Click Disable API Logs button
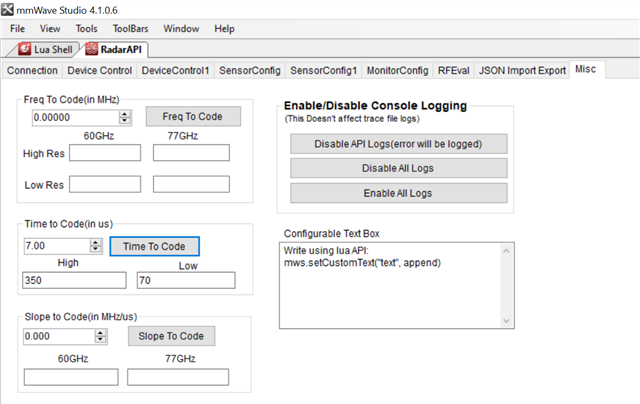This screenshot has width=640, height=404. coord(399,144)
